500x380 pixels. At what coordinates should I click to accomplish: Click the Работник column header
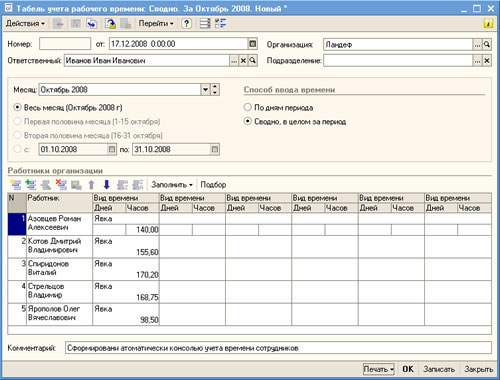(x=59, y=203)
